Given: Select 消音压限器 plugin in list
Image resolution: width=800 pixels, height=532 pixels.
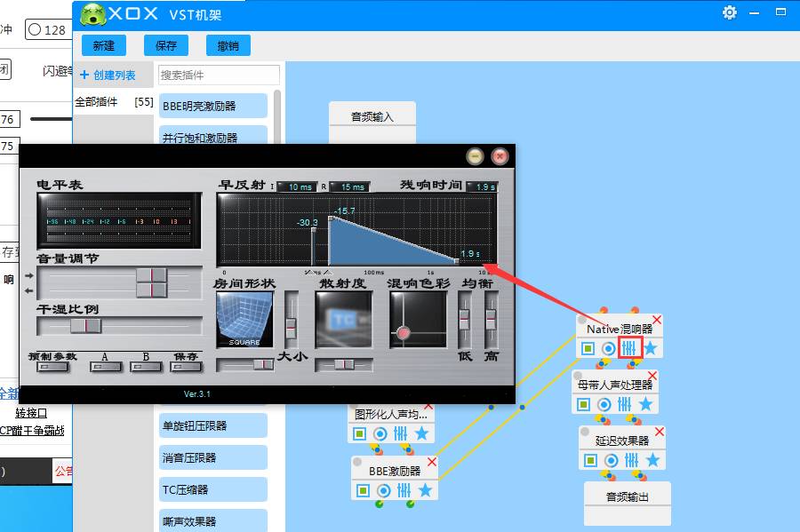Looking at the screenshot, I should 212,457.
